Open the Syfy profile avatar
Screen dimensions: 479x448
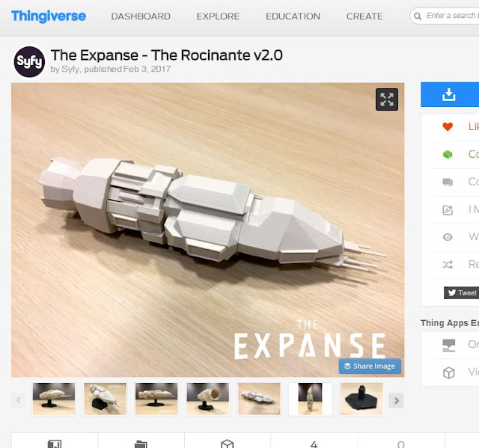click(29, 61)
